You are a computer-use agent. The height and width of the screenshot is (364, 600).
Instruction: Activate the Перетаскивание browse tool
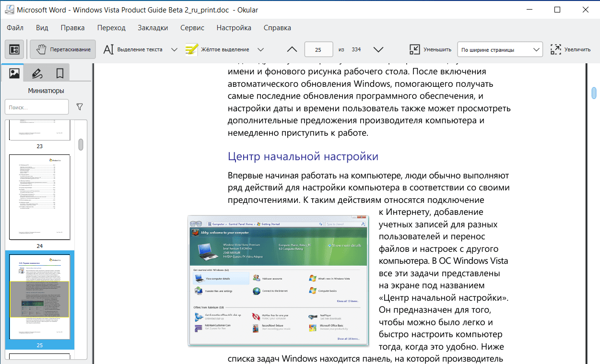63,49
